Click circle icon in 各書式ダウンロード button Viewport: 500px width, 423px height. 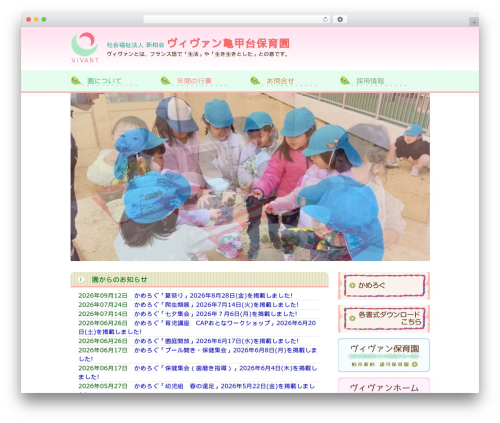point(352,318)
